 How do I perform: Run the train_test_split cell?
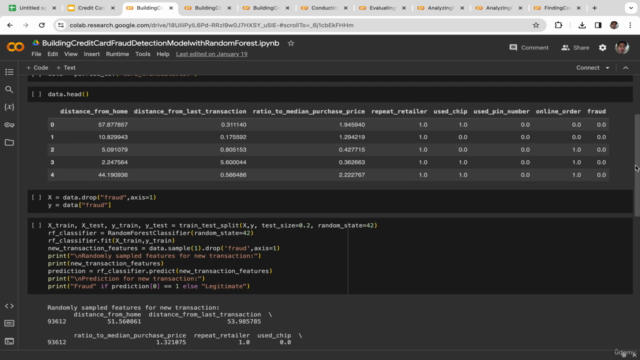click(36, 225)
